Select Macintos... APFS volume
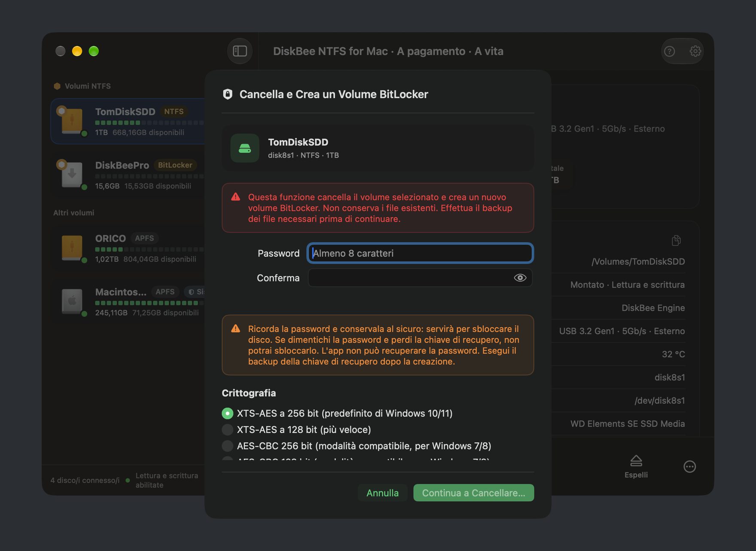756x551 pixels. 128,302
